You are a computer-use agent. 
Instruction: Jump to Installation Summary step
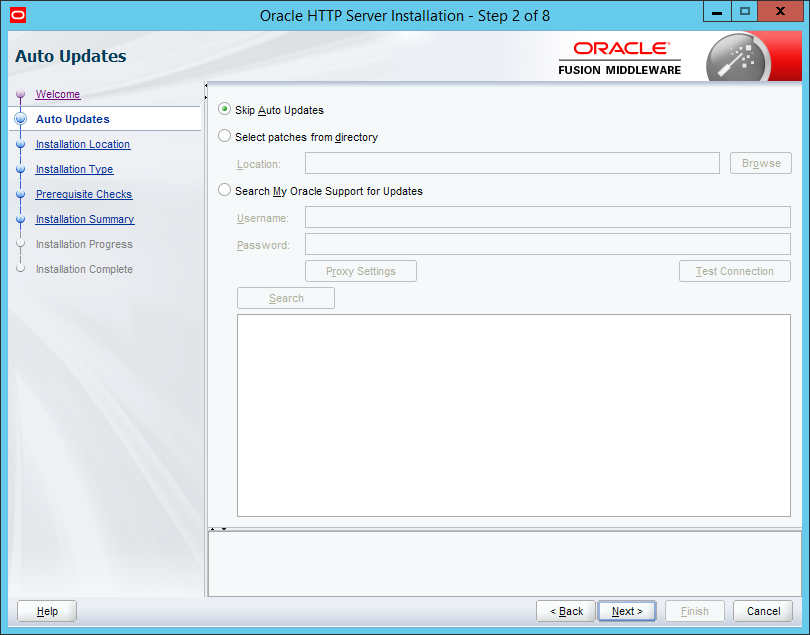(x=85, y=219)
